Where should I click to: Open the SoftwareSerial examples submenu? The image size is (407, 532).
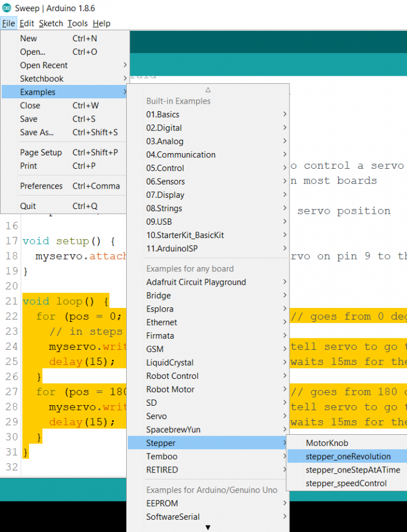(x=208, y=517)
